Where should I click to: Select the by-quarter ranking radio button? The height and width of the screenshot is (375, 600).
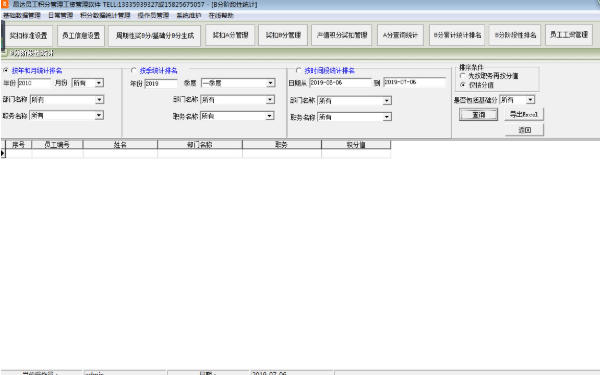click(134, 70)
